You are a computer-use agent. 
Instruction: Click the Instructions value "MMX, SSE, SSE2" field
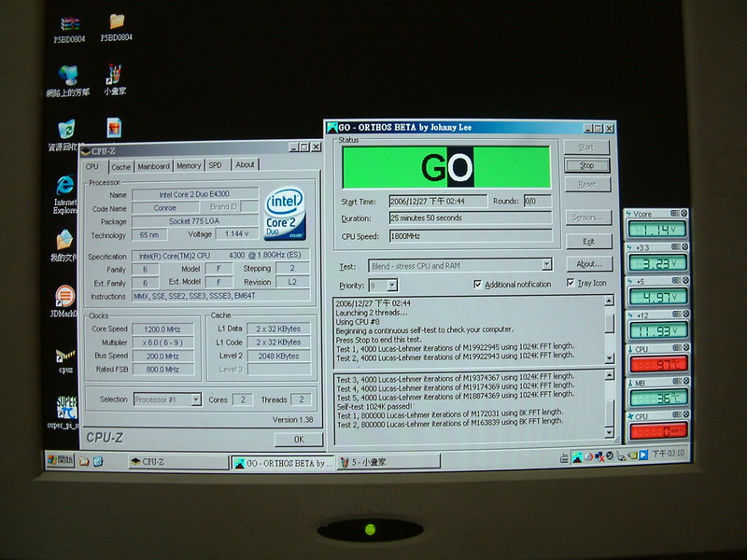(220, 296)
